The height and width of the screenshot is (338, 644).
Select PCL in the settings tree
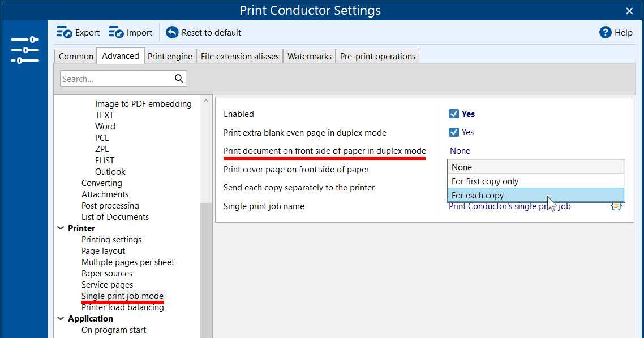pos(102,138)
